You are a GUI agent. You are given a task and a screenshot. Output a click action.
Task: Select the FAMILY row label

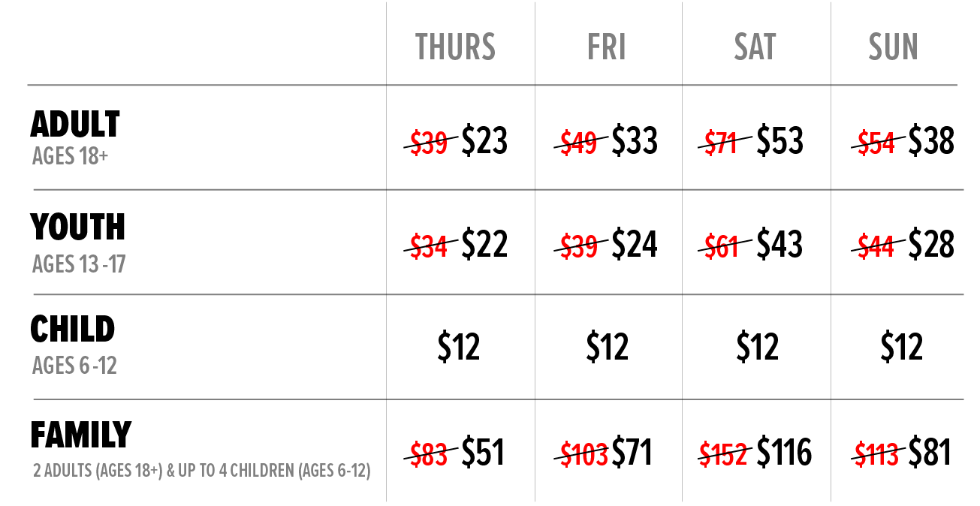pyautogui.click(x=81, y=435)
